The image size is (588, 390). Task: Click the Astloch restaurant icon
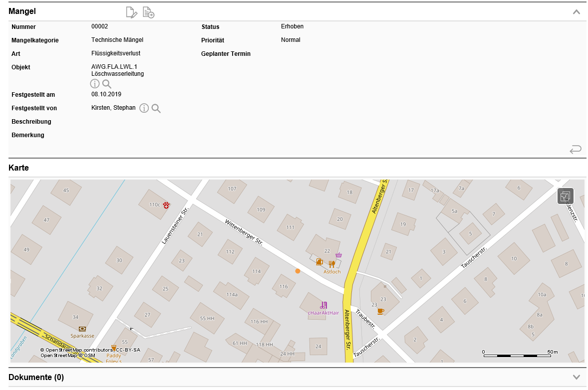pos(331,264)
